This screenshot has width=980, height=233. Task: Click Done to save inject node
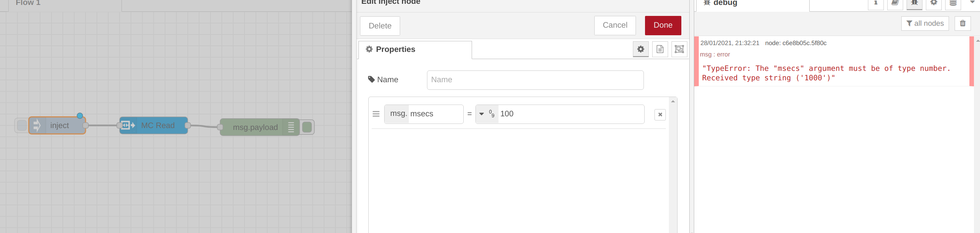(663, 25)
